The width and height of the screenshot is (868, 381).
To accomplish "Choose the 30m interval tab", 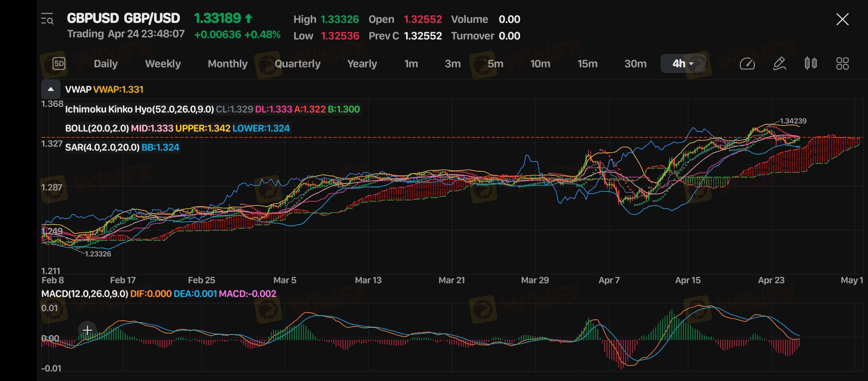I will coord(635,64).
